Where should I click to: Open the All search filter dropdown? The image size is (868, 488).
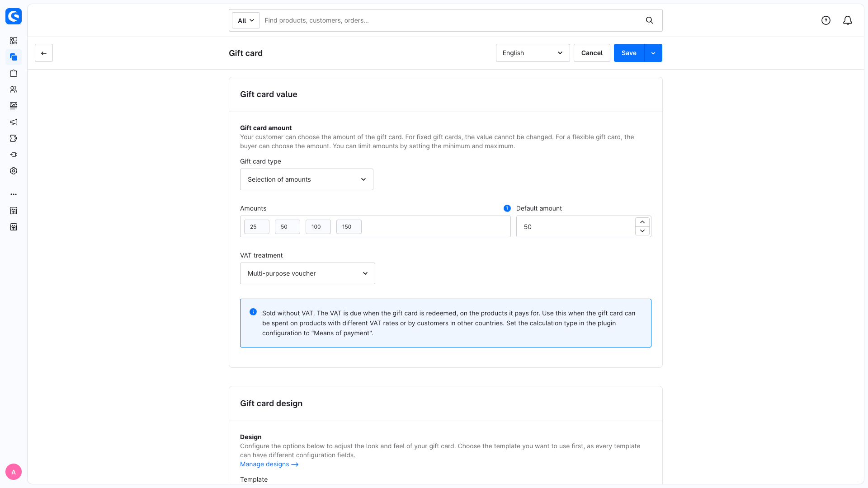coord(246,20)
